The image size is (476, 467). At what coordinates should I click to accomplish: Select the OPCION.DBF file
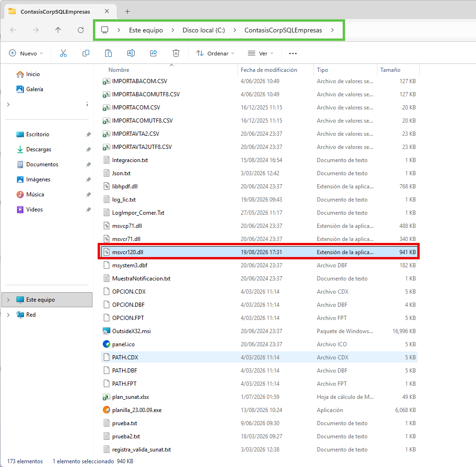tap(259, 305)
